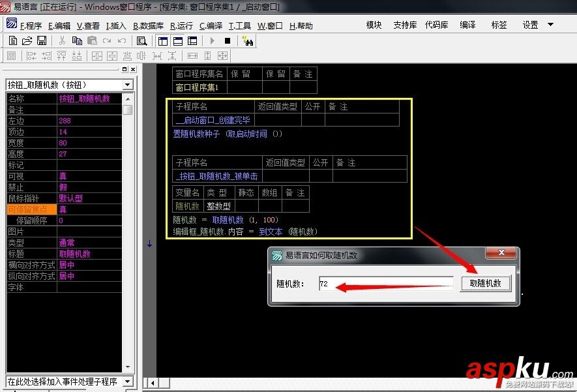Click the Open folder toolbar icon

pyautogui.click(x=27, y=41)
